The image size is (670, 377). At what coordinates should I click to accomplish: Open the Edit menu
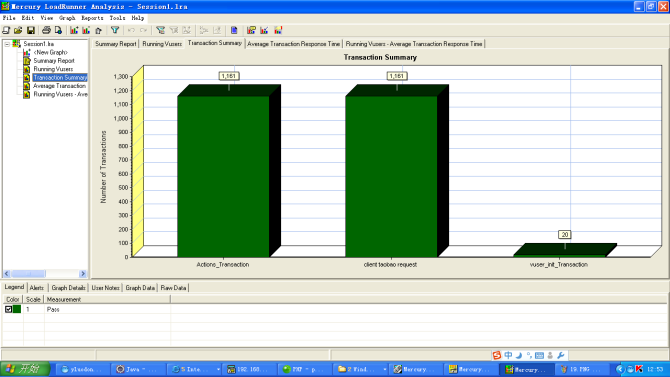tap(28, 18)
